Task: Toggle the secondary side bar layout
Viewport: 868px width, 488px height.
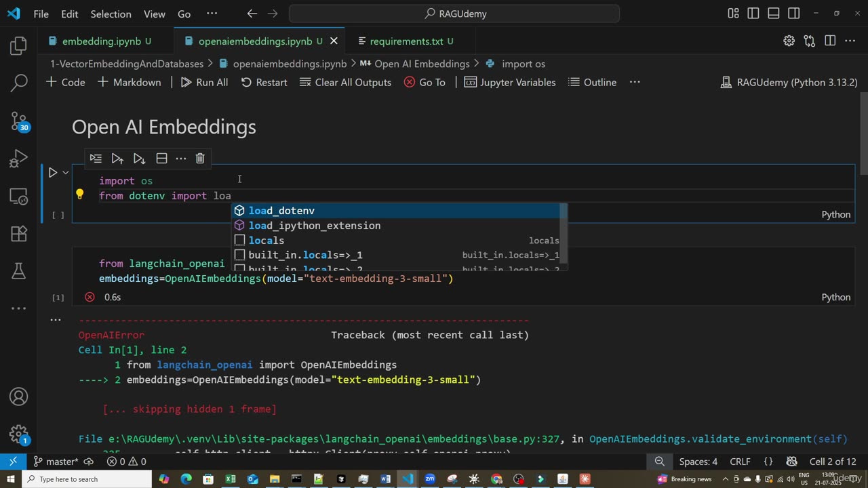Action: click(x=794, y=14)
